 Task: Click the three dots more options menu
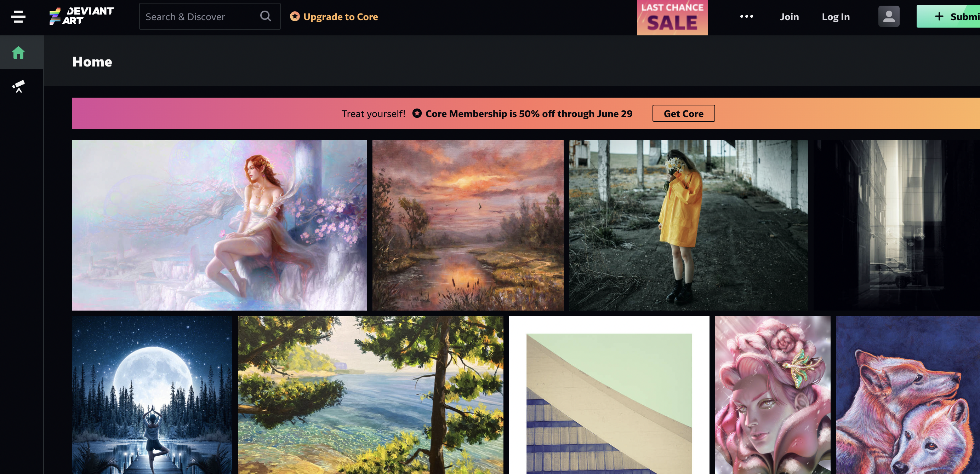746,16
